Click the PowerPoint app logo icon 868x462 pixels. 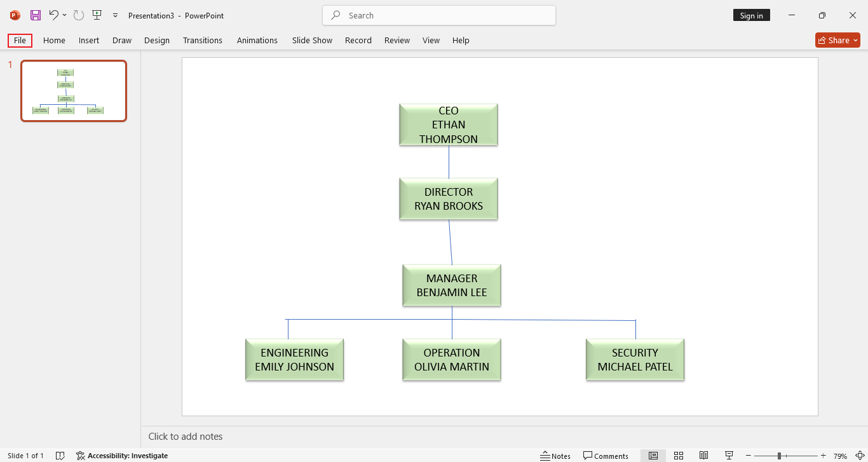[x=15, y=15]
